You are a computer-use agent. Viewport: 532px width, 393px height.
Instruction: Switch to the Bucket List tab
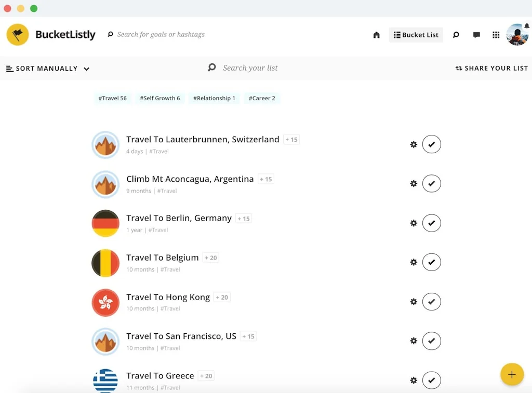[x=416, y=35]
